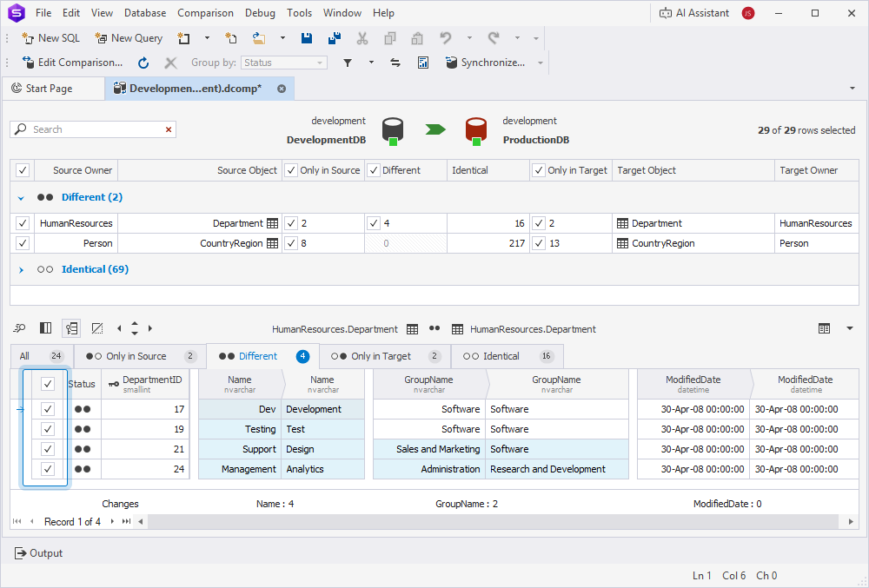
Task: Open the Synchronize tool
Action: tap(492, 63)
